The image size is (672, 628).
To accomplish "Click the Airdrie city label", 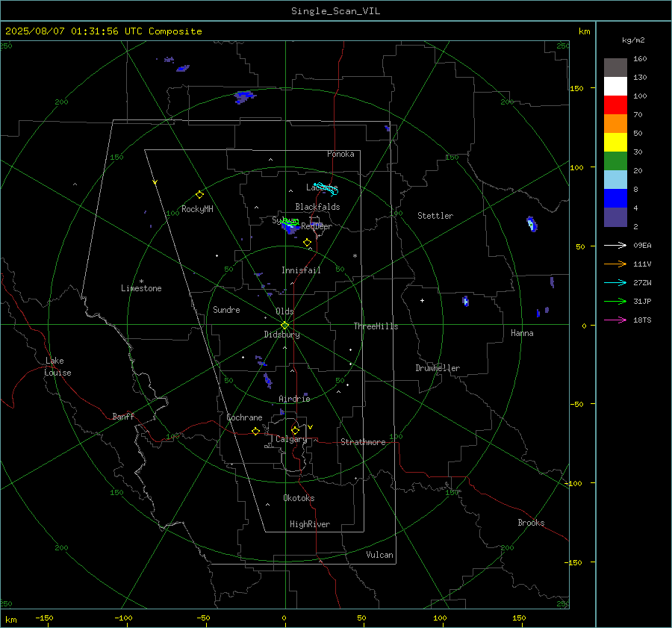I will point(294,399).
